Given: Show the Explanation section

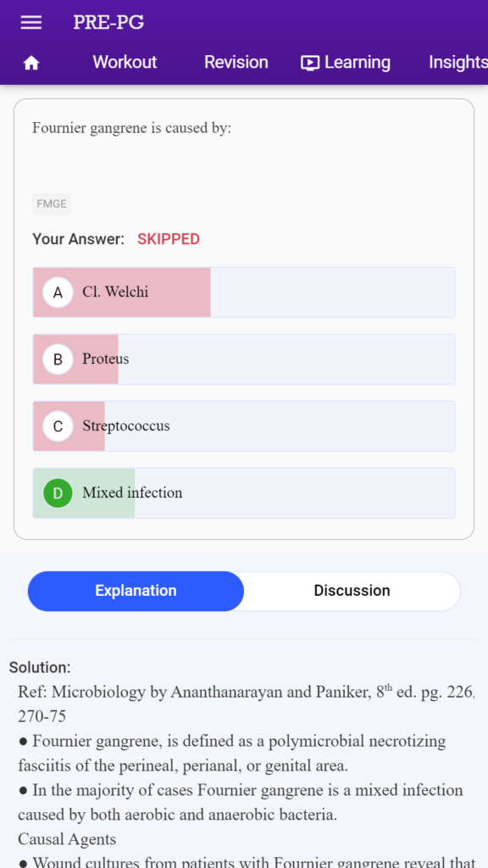Looking at the screenshot, I should (x=136, y=591).
